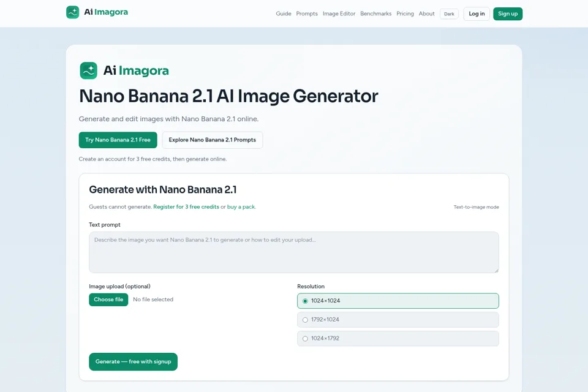Click 'Generate with Nano Banana 2.1' heading

coord(163,189)
